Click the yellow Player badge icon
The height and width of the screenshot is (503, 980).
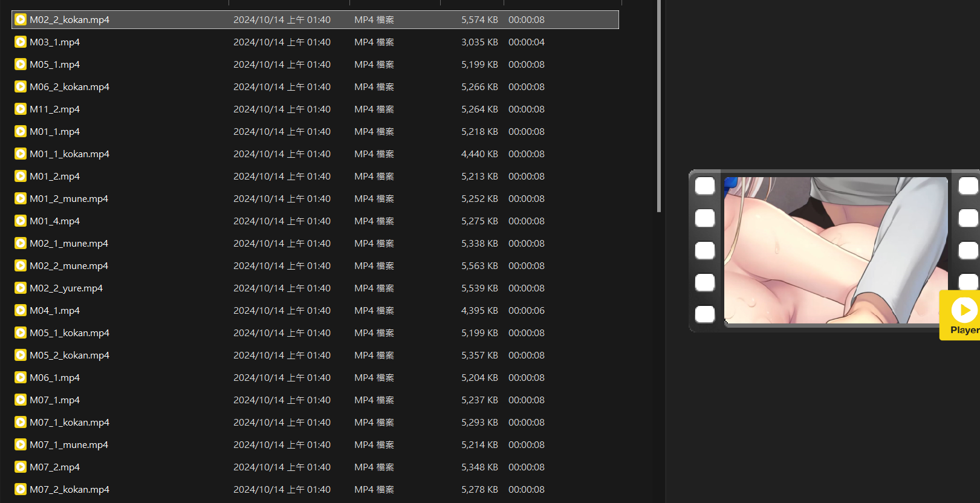[963, 315]
